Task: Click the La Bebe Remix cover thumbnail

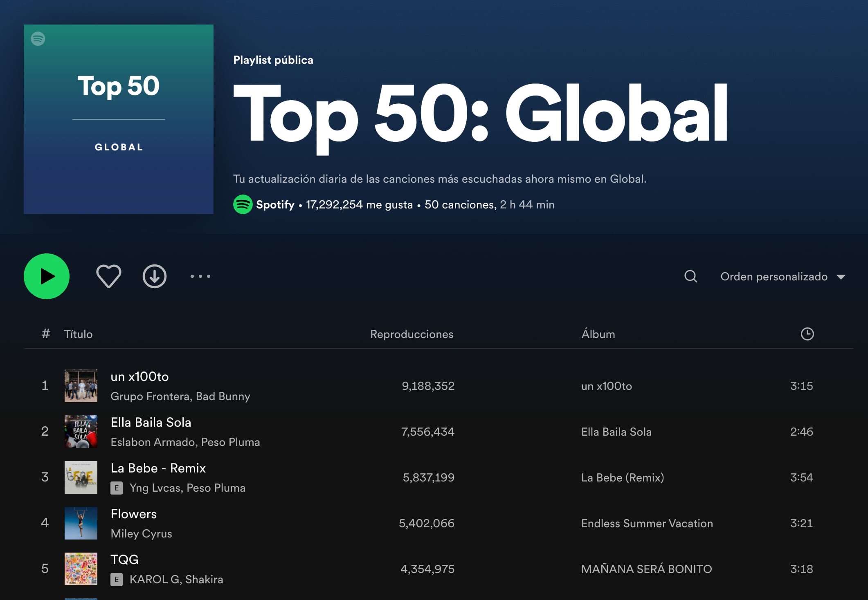Action: tap(81, 477)
